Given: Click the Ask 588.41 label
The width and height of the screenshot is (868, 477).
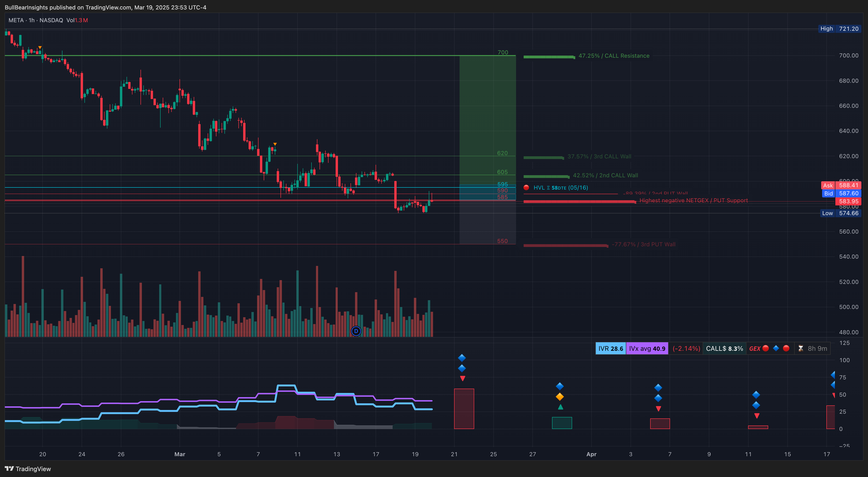Looking at the screenshot, I should click(x=841, y=185).
